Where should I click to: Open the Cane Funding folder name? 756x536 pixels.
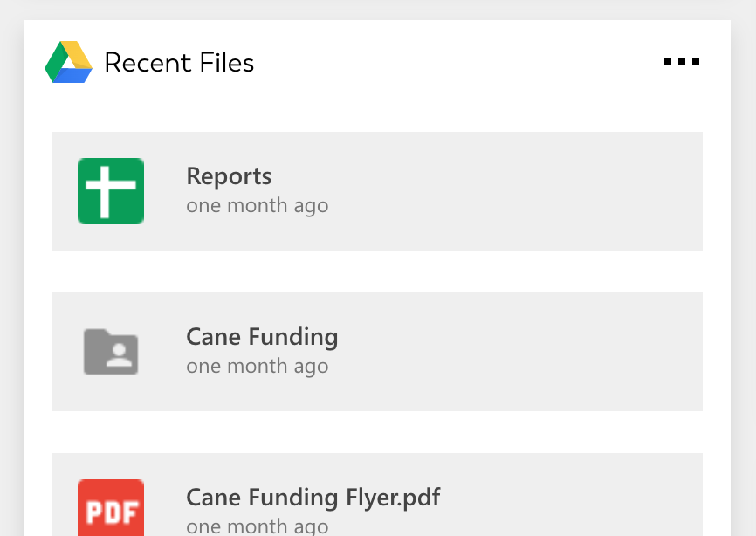pos(262,337)
